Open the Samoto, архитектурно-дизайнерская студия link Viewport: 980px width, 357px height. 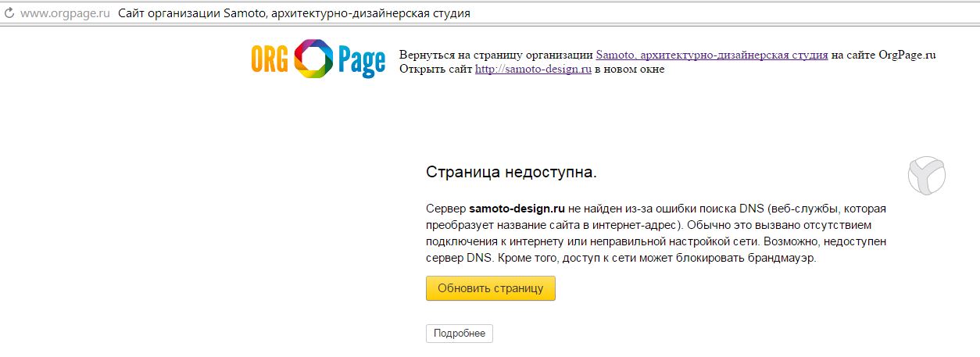711,55
